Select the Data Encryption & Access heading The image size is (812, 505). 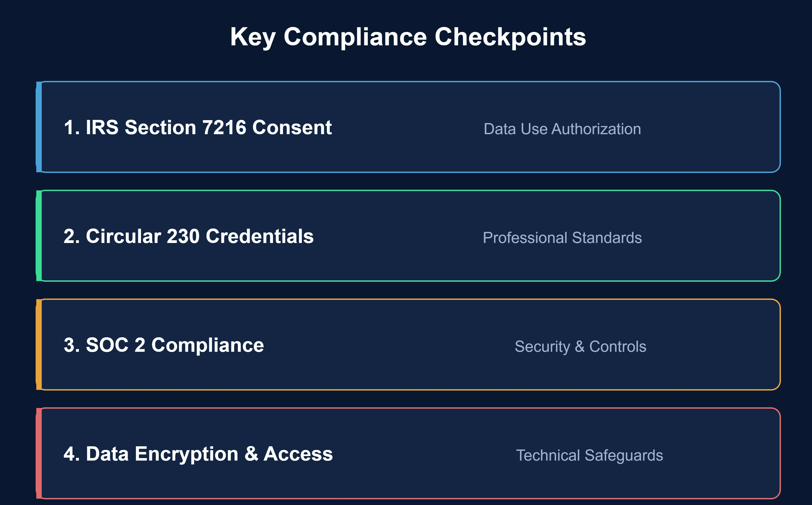pyautogui.click(x=198, y=454)
